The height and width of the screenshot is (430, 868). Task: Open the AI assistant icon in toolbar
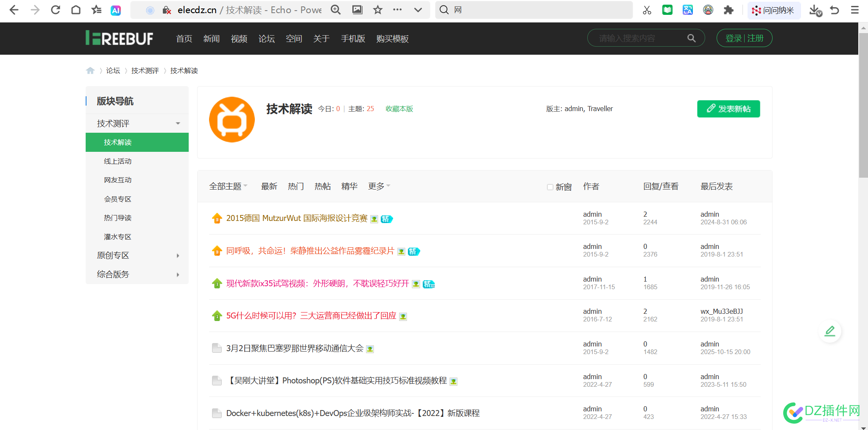pos(116,10)
